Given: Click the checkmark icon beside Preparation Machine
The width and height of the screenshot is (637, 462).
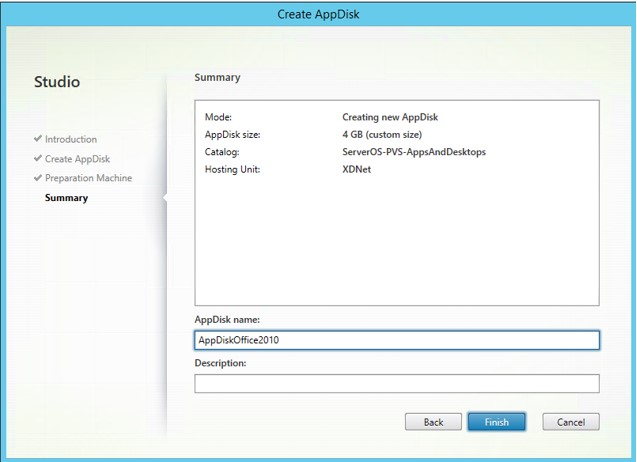Looking at the screenshot, I should (38, 178).
